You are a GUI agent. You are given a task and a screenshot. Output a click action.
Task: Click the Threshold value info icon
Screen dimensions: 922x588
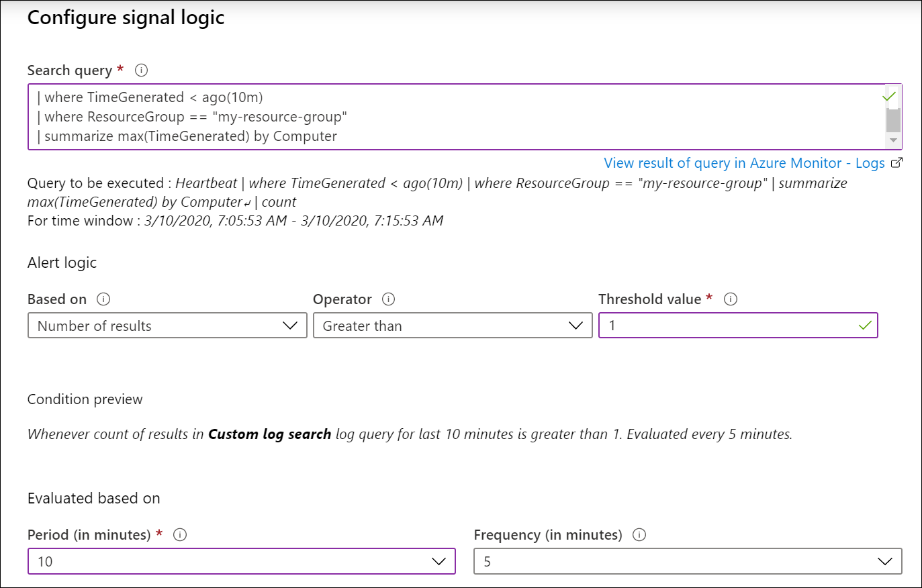pos(731,299)
